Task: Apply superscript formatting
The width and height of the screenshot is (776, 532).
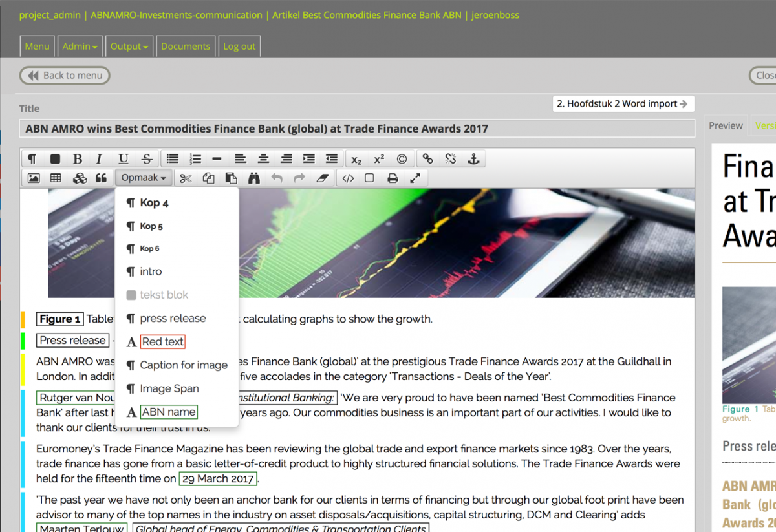Action: [x=379, y=159]
